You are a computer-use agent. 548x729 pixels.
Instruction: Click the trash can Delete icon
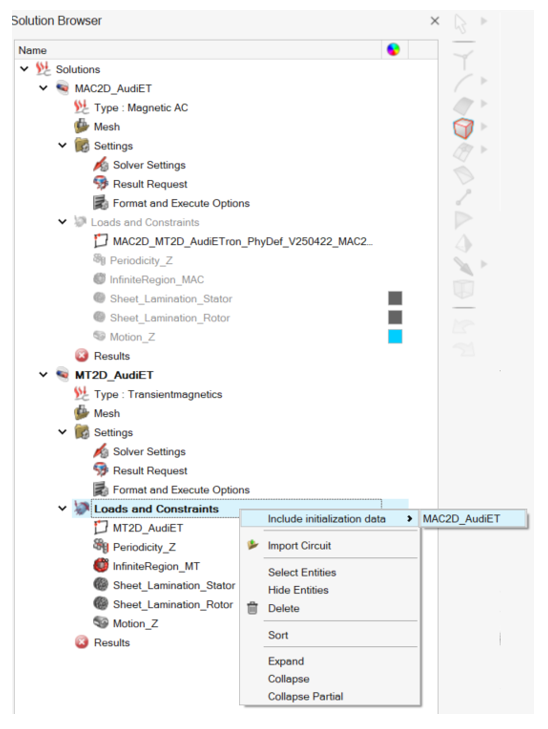[x=252, y=608]
